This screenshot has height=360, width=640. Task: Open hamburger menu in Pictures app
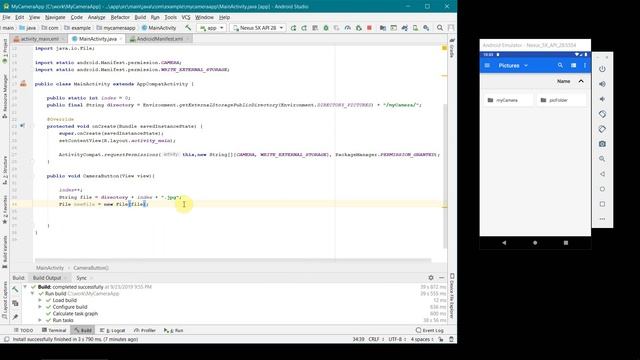coord(487,65)
